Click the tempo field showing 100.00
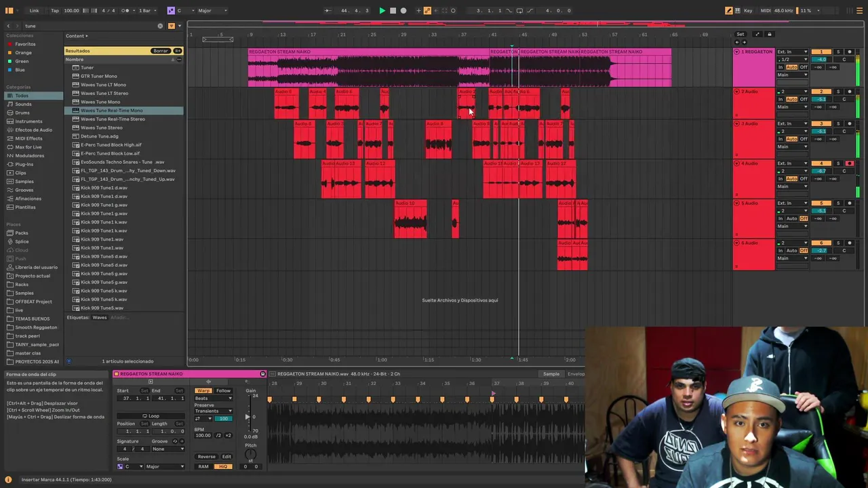 click(71, 10)
